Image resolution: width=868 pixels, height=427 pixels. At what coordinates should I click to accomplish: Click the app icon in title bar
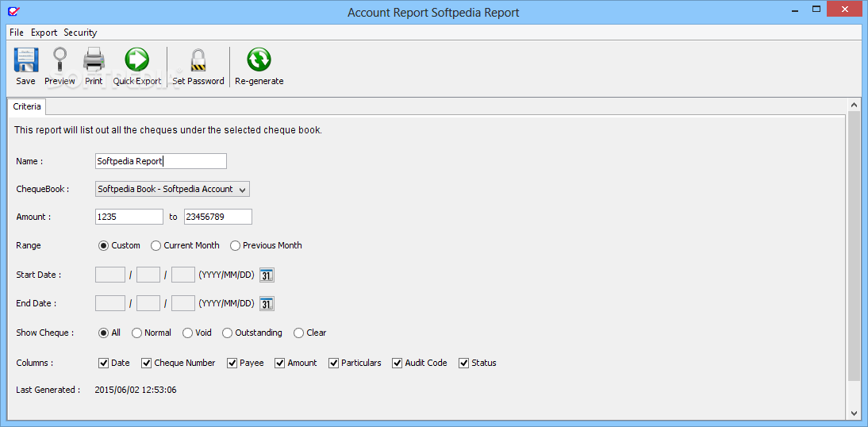click(x=13, y=10)
